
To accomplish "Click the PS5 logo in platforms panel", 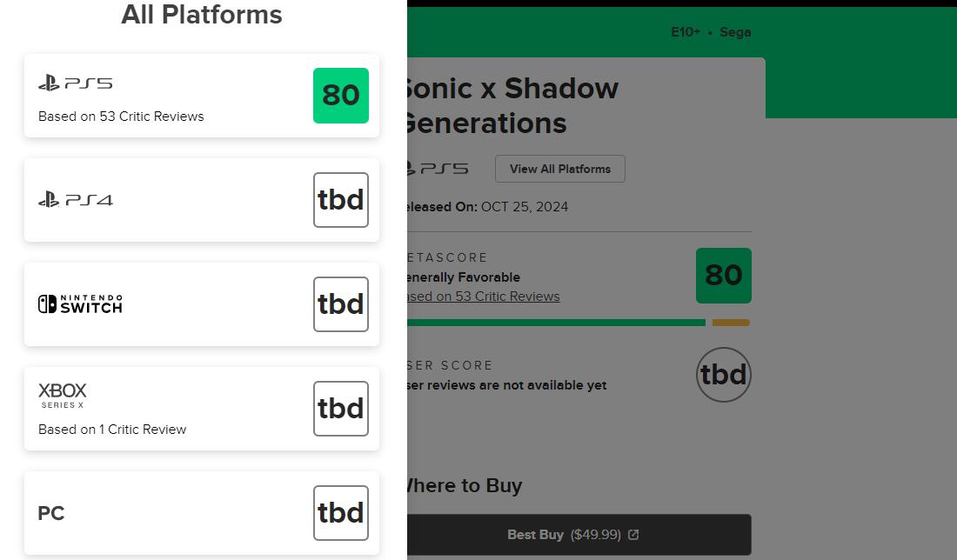I will pyautogui.click(x=76, y=83).
